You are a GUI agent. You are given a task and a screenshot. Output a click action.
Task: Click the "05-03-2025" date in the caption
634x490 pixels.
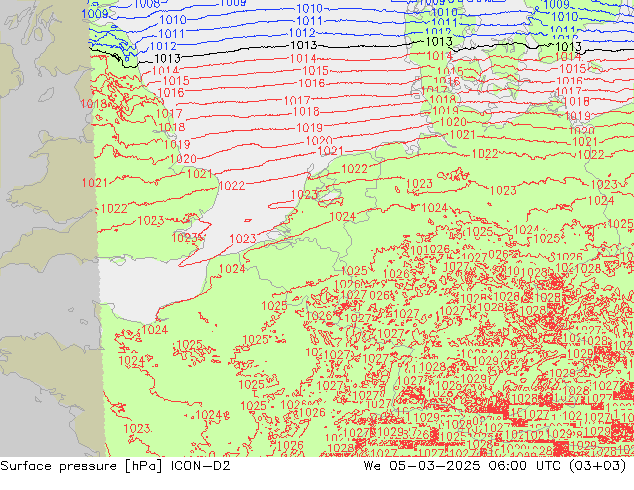tap(435, 466)
